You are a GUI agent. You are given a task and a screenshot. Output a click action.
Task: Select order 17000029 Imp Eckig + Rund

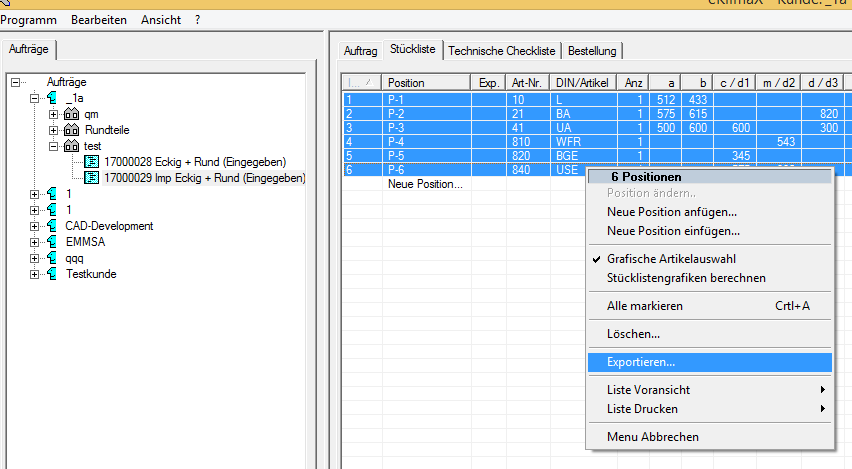(204, 178)
